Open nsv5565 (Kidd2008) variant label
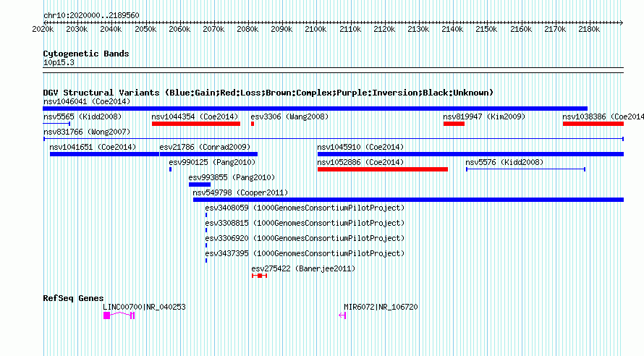Screen dimensions: 644x356 82,116
